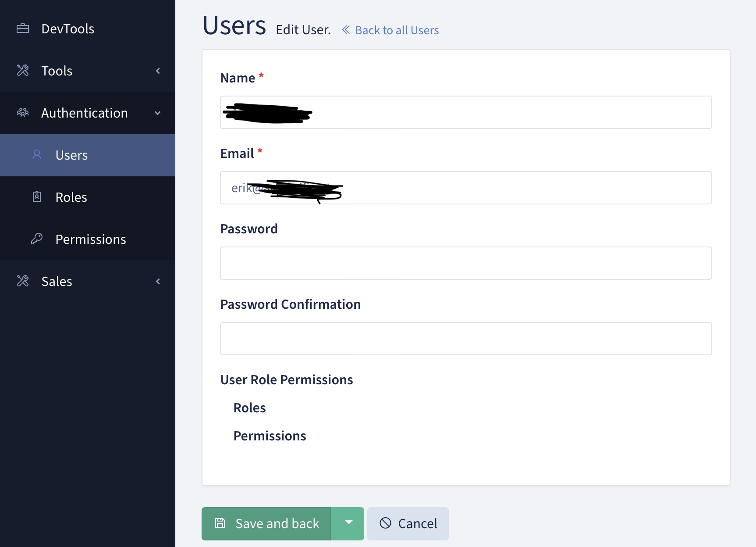Select the Roles ID badge icon
Image resolution: width=756 pixels, height=547 pixels.
(37, 197)
